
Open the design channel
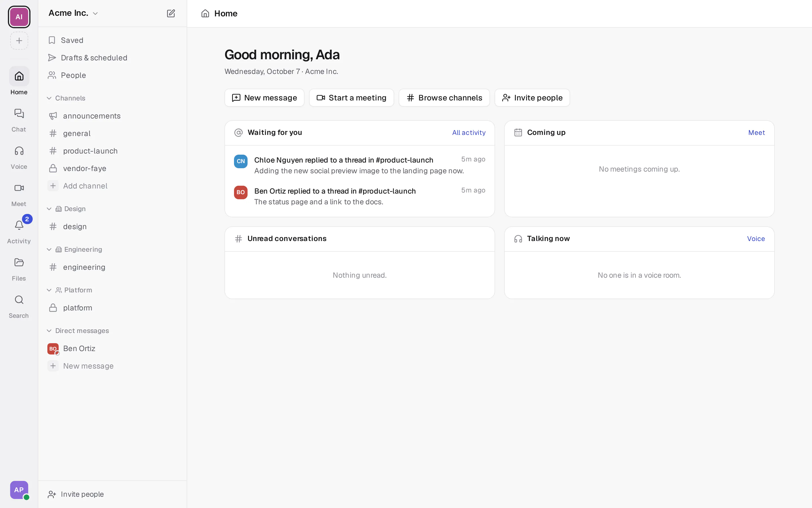click(112, 226)
